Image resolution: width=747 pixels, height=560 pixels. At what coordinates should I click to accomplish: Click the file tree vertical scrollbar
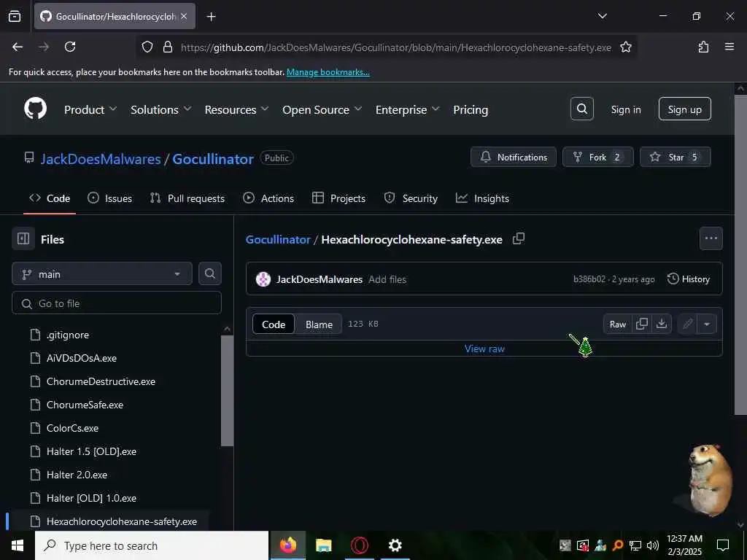(228, 391)
